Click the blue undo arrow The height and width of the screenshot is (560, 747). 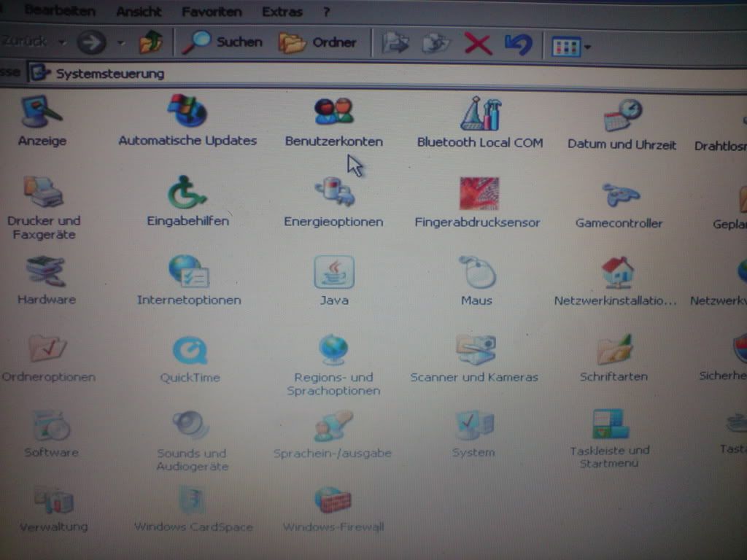click(x=518, y=44)
